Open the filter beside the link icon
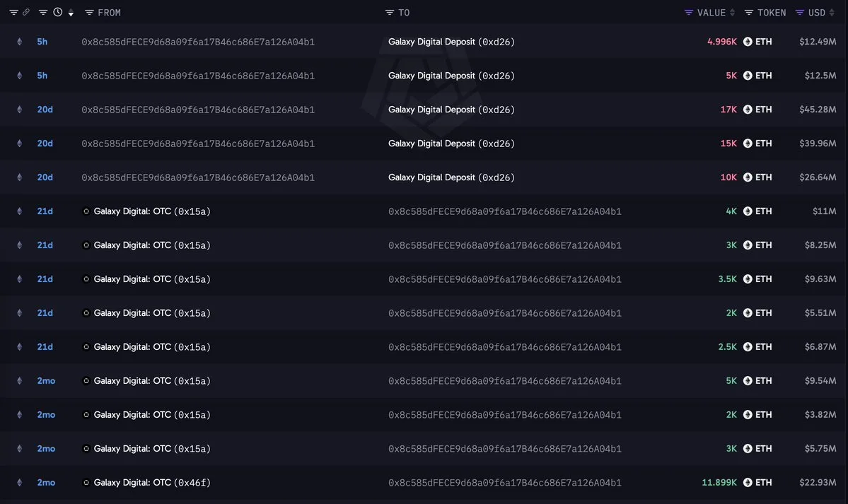Screen dimensions: 848x504 tap(13, 13)
